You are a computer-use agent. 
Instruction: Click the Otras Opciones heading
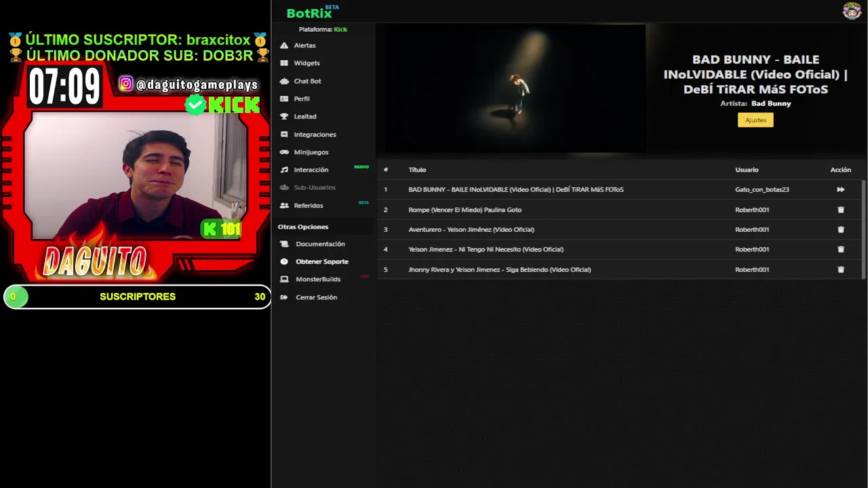303,227
